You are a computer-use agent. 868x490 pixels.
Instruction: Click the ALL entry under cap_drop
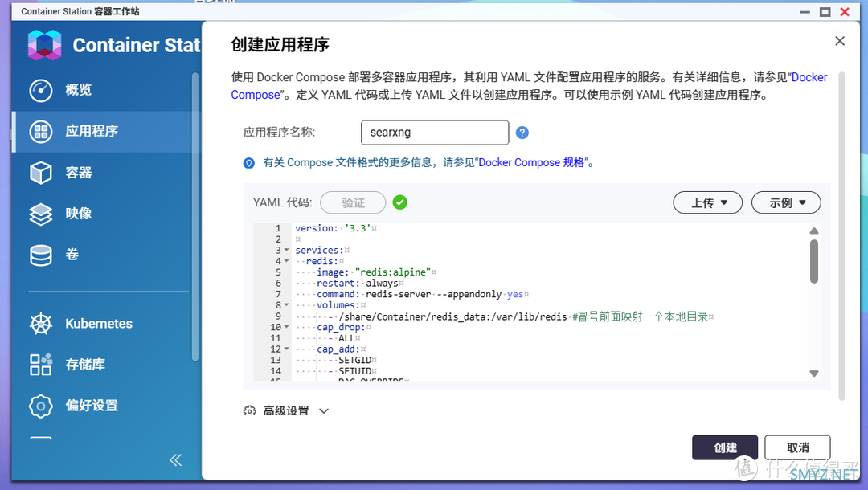click(346, 338)
